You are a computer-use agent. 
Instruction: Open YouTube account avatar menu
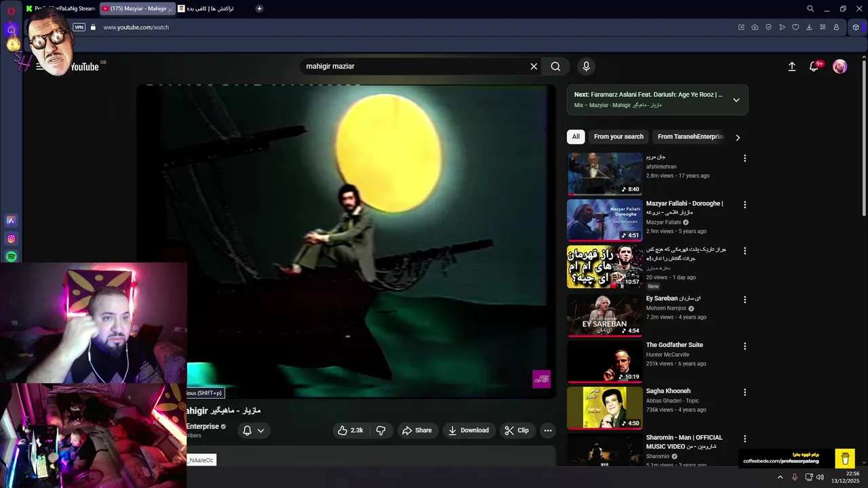click(840, 66)
